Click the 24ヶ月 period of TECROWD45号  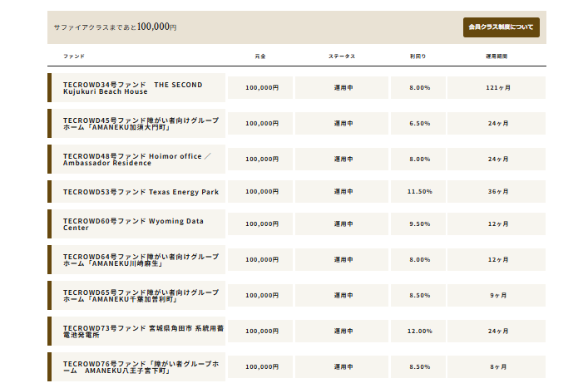click(x=497, y=123)
